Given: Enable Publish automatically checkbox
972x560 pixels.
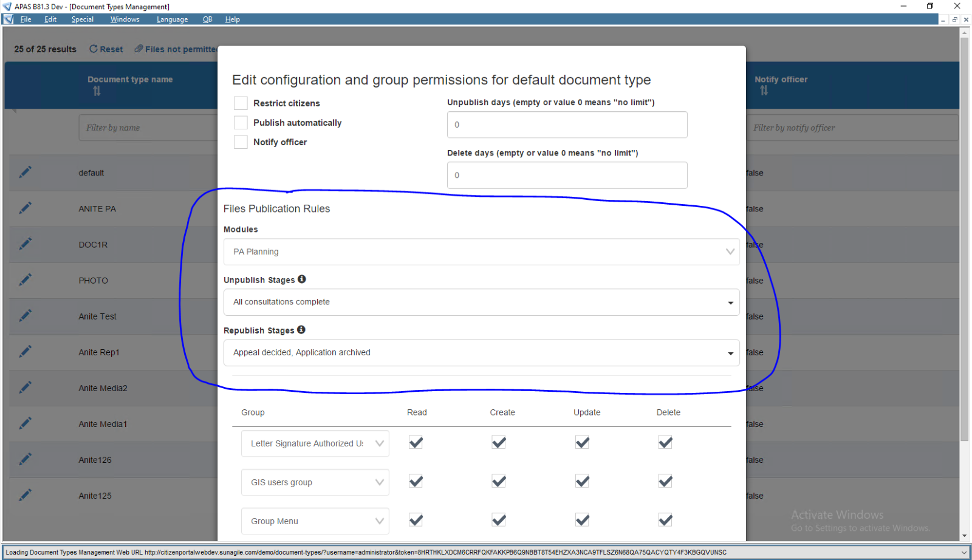Looking at the screenshot, I should (x=241, y=123).
